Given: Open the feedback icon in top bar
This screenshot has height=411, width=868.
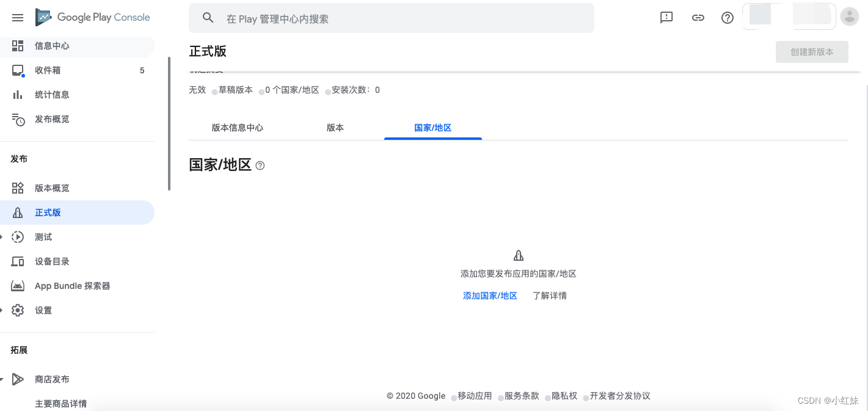Looking at the screenshot, I should point(666,18).
